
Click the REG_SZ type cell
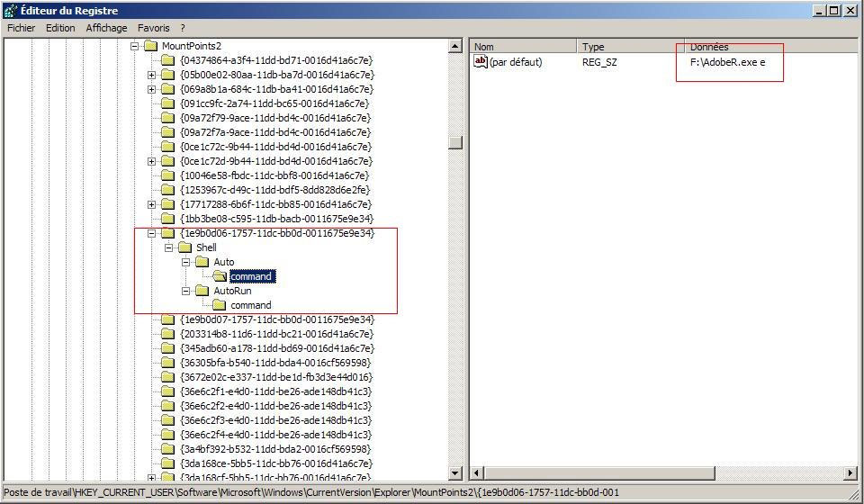point(599,62)
